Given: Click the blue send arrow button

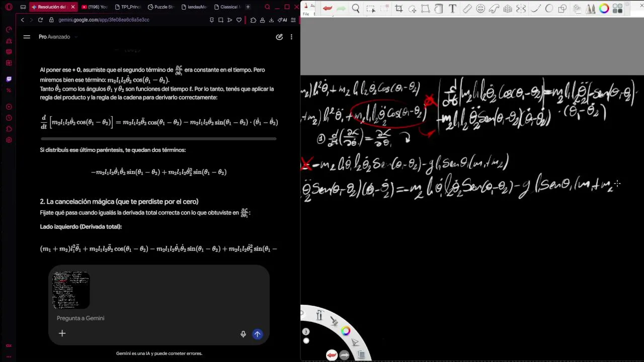Looking at the screenshot, I should [x=258, y=334].
